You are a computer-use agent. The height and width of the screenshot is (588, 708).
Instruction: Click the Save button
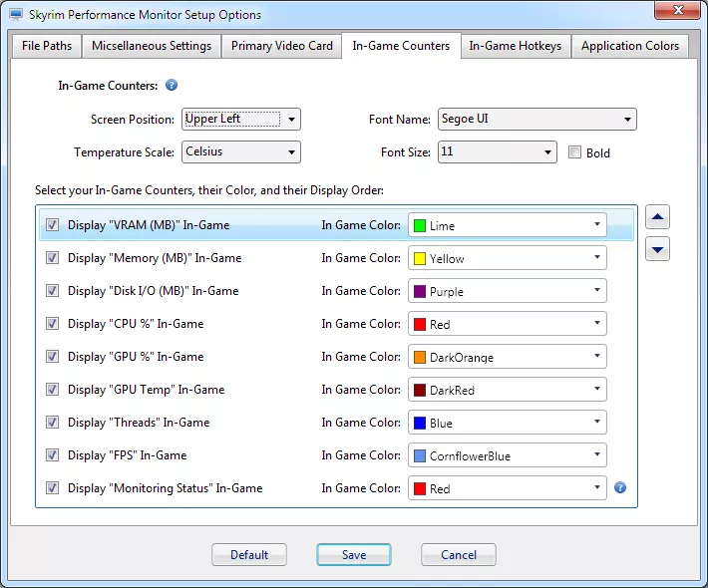[x=354, y=554]
